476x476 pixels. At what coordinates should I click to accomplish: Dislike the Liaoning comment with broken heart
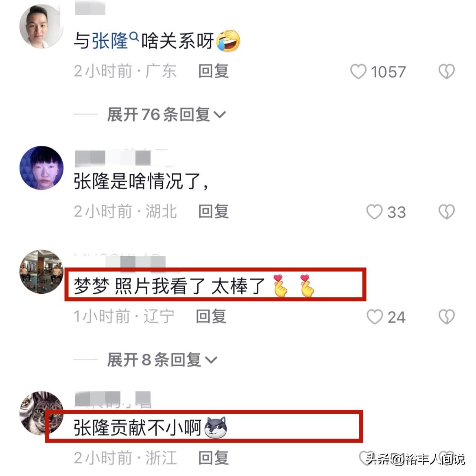click(x=447, y=317)
